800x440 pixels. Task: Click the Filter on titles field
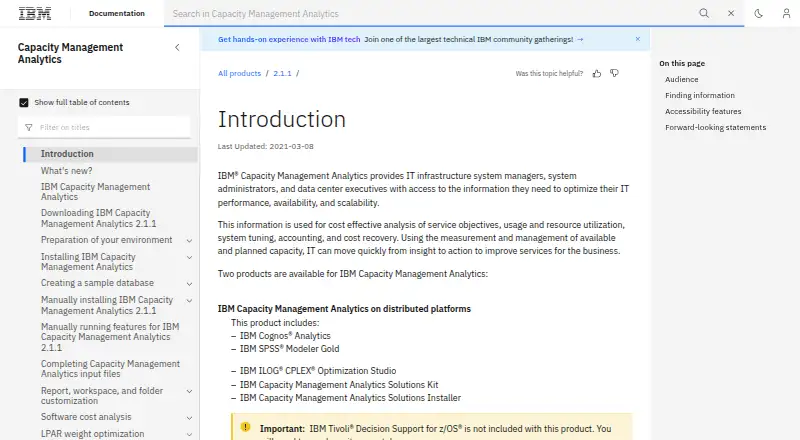[x=104, y=128]
